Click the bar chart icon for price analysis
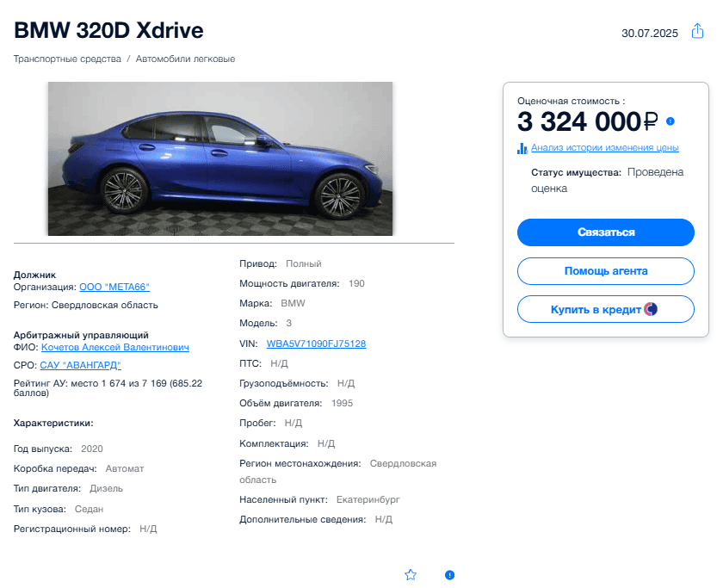Viewport: 723px width, 588px height. pos(522,147)
